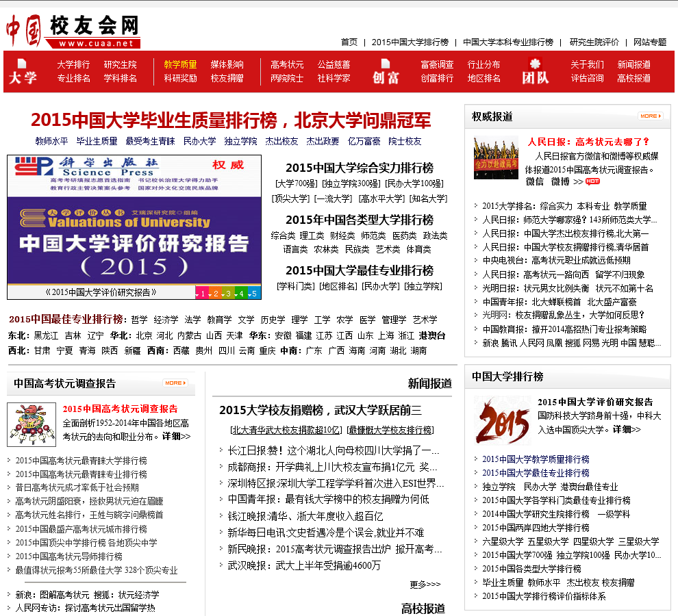The image size is (678, 616).
Task: Select slide 1 on the banner carousel
Action: tap(202, 294)
